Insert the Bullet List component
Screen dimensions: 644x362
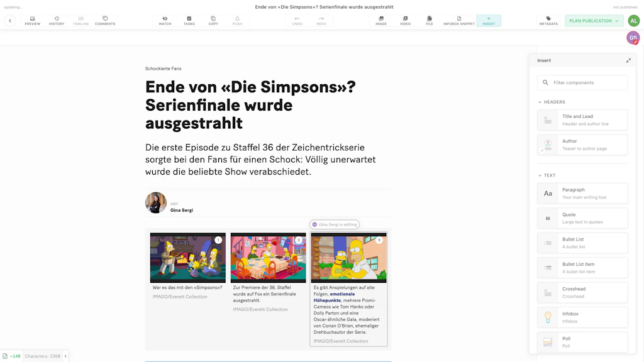[x=582, y=243]
